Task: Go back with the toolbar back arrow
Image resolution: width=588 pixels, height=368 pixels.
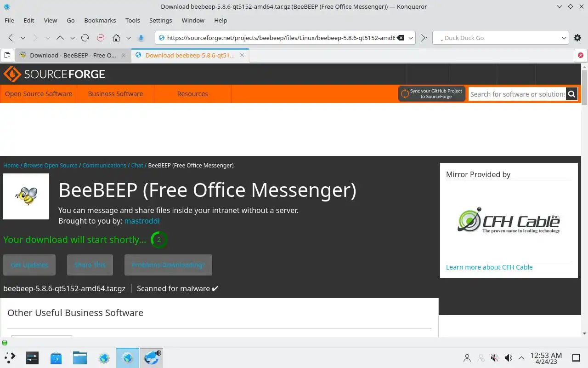Action: [11, 38]
